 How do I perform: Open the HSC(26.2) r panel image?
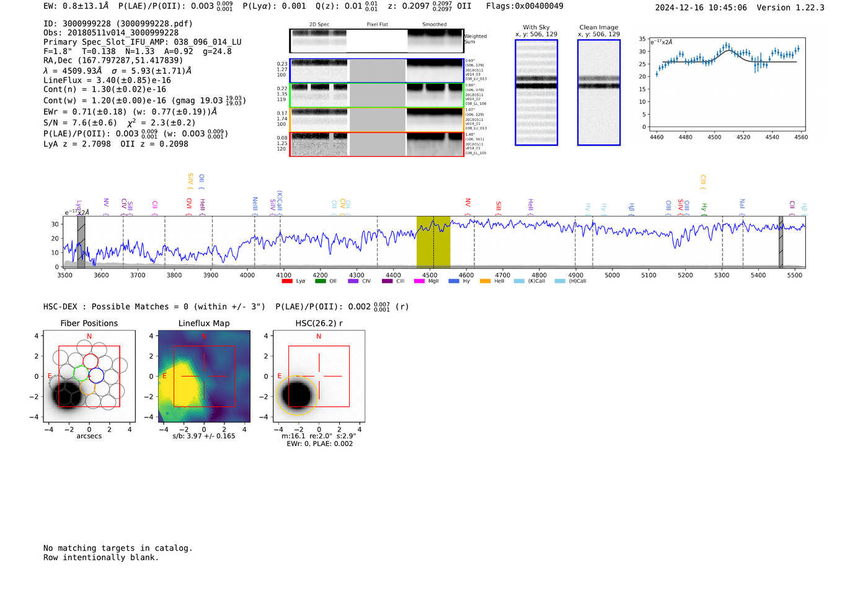[319, 376]
